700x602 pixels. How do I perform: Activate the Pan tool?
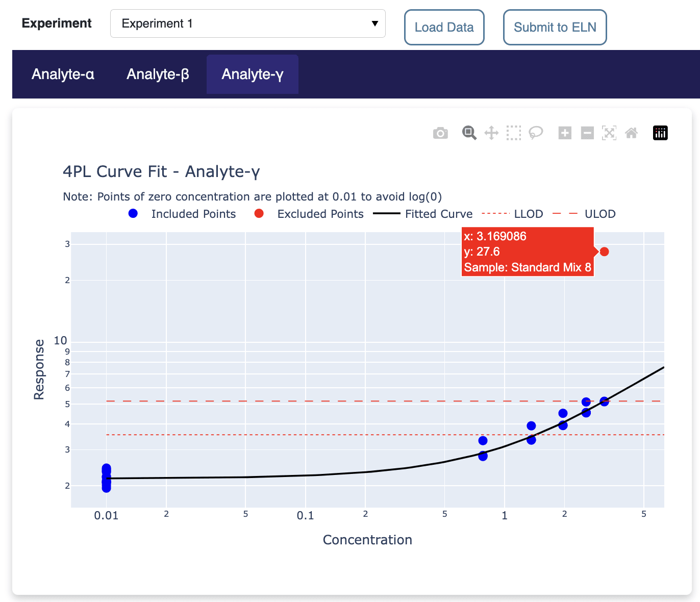[491, 133]
